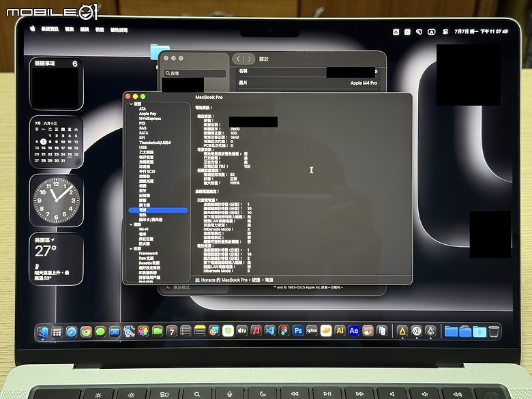This screenshot has width=532, height=399.
Task: Open Launchpad in the Dock
Action: point(57,331)
